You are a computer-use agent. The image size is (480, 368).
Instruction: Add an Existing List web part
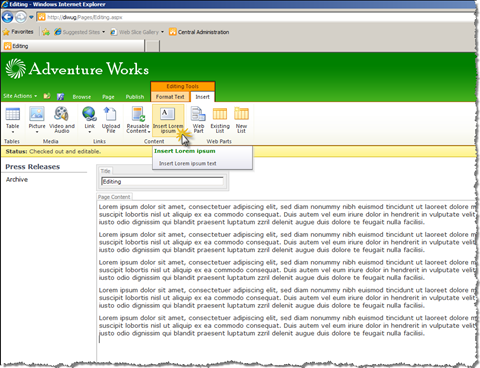pyautogui.click(x=220, y=119)
